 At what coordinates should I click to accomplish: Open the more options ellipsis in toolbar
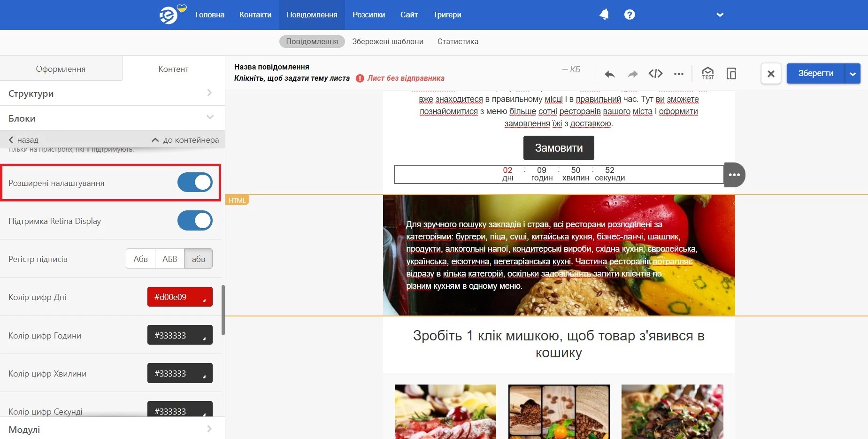[678, 74]
